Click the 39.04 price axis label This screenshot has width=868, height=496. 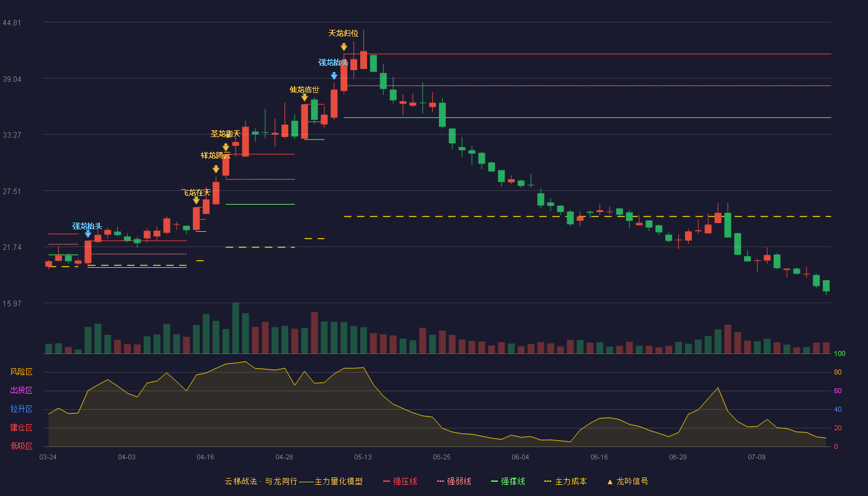pos(12,79)
